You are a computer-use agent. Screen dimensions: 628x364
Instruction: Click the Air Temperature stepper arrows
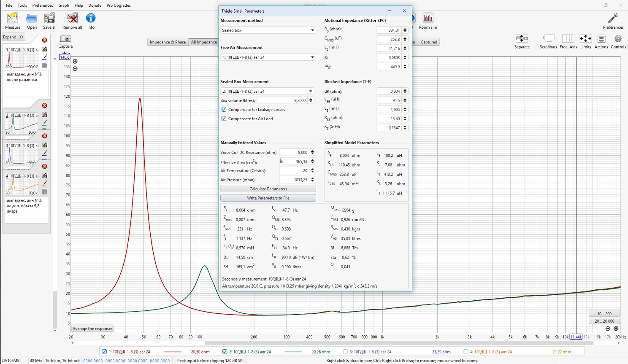[x=312, y=170]
